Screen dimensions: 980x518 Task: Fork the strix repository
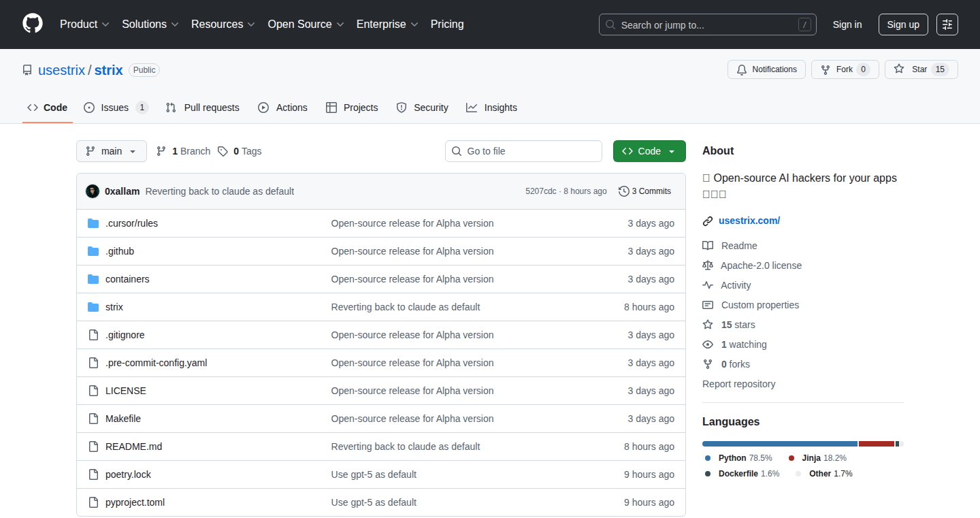click(845, 69)
